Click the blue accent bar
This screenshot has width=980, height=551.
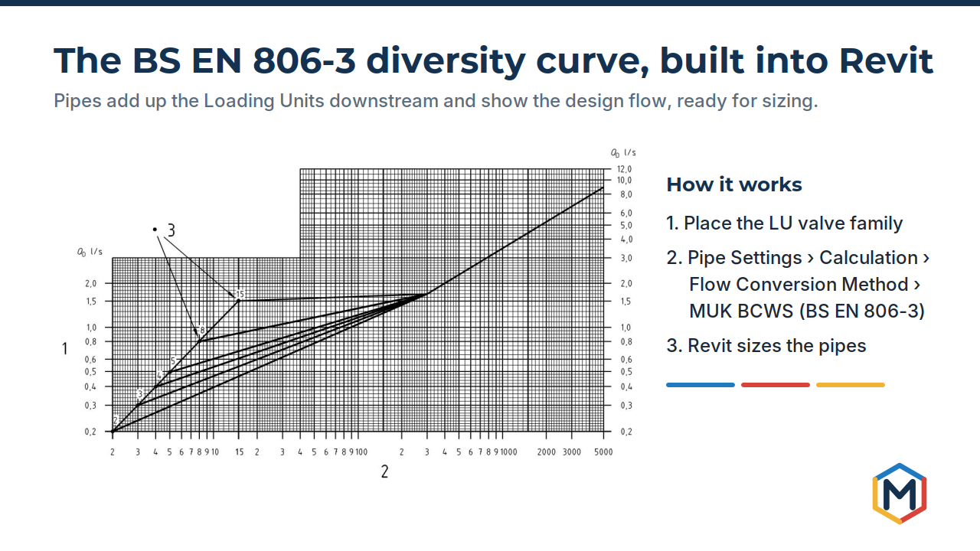701,385
